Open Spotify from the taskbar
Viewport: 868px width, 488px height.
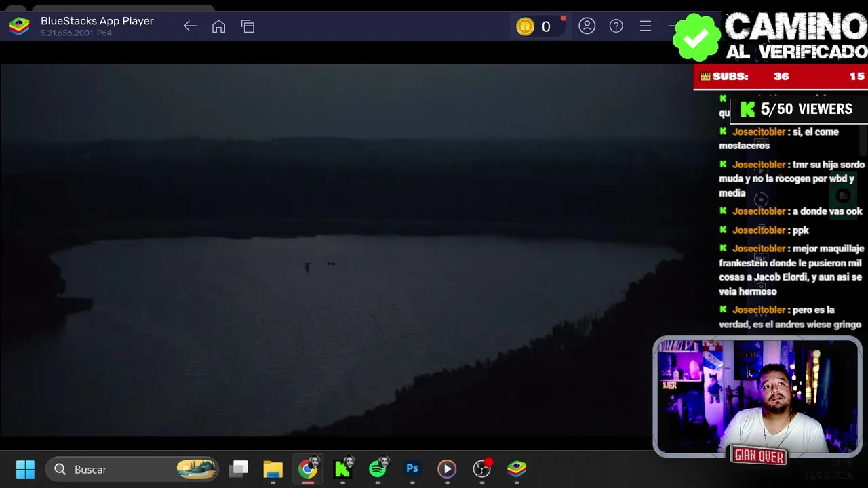point(378,469)
